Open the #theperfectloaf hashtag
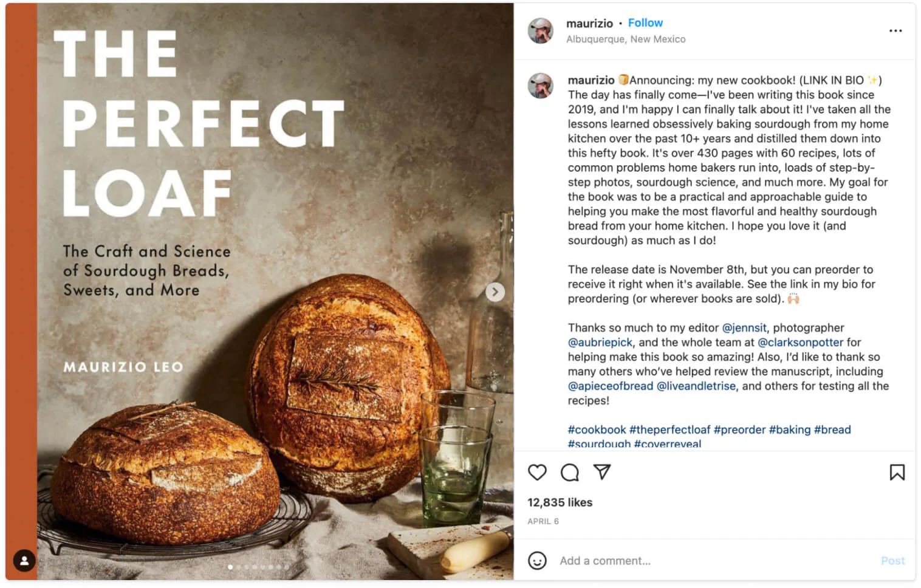This screenshot has width=921, height=588. (671, 429)
